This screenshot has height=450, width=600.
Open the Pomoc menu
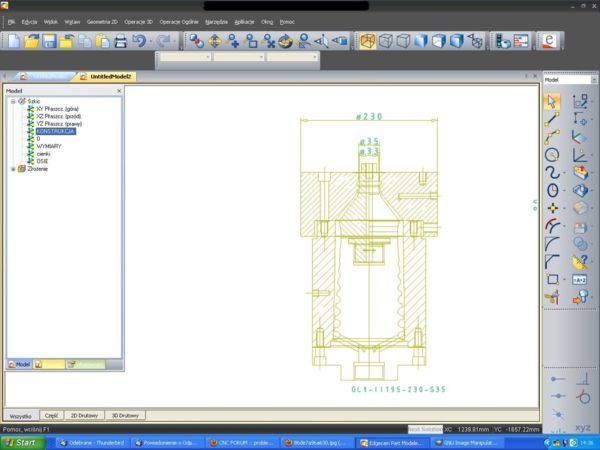pyautogui.click(x=287, y=22)
